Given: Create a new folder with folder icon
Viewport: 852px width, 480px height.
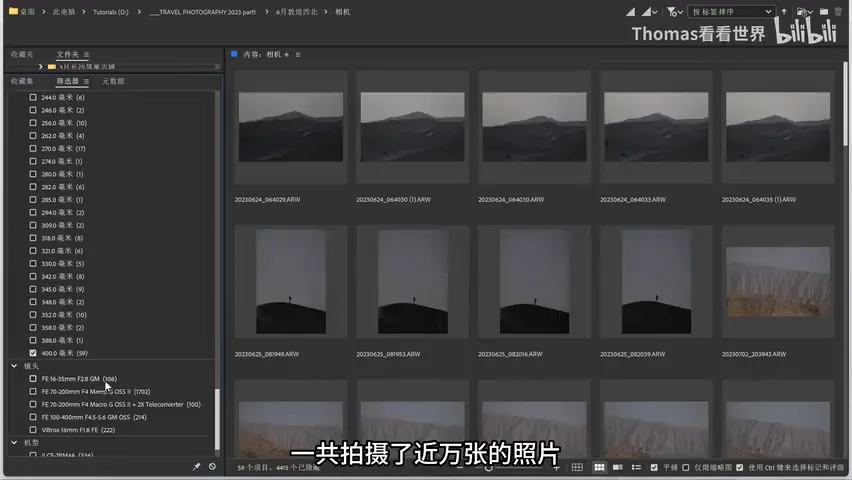Looking at the screenshot, I should pyautogui.click(x=824, y=12).
